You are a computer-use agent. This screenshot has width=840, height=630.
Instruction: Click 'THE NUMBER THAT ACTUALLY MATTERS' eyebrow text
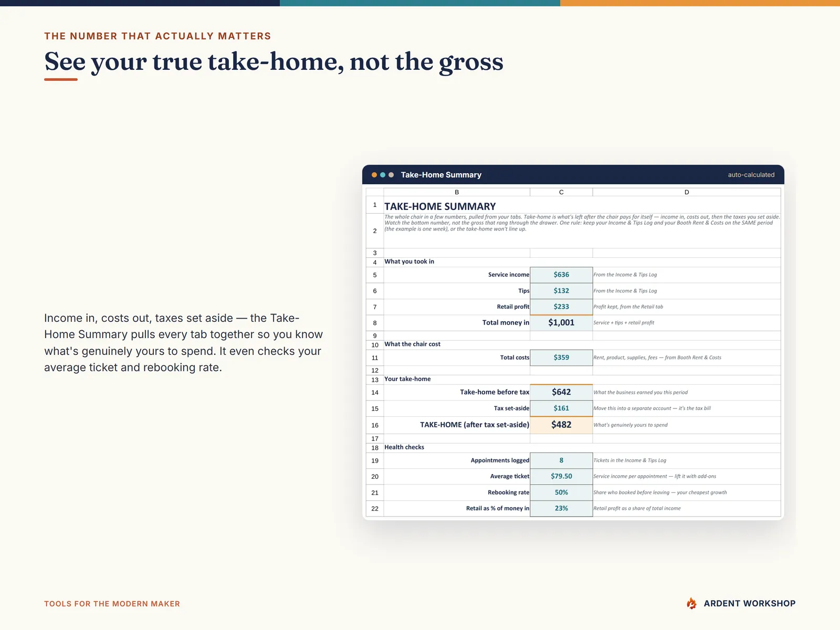pyautogui.click(x=157, y=36)
